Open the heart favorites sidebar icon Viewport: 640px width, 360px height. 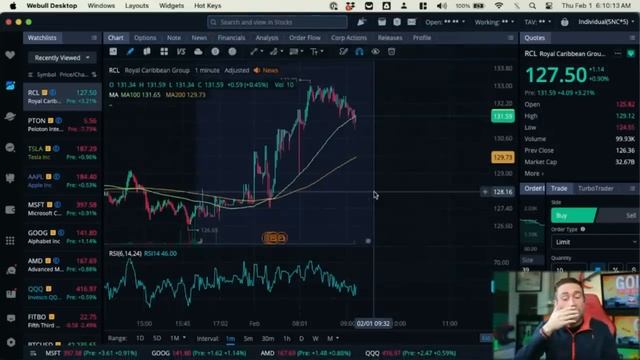pyautogui.click(x=10, y=55)
